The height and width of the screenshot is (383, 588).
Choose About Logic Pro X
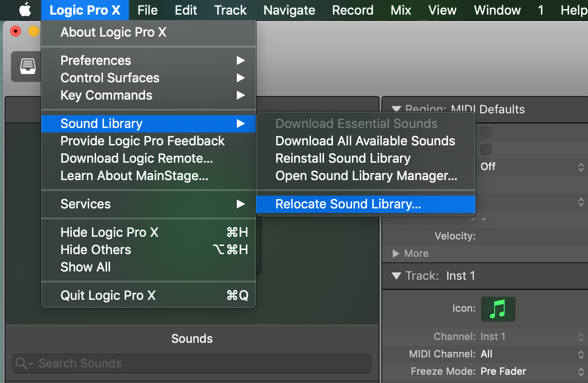(x=149, y=32)
